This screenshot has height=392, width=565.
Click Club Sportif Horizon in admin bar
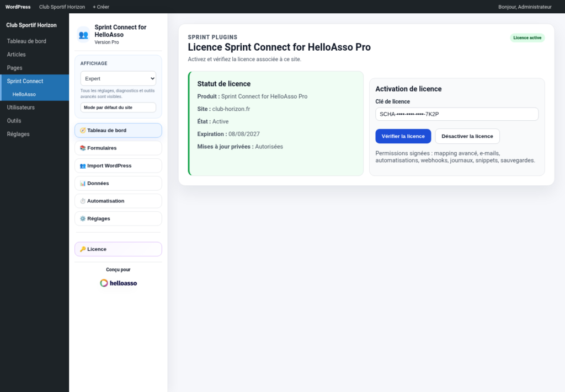62,7
